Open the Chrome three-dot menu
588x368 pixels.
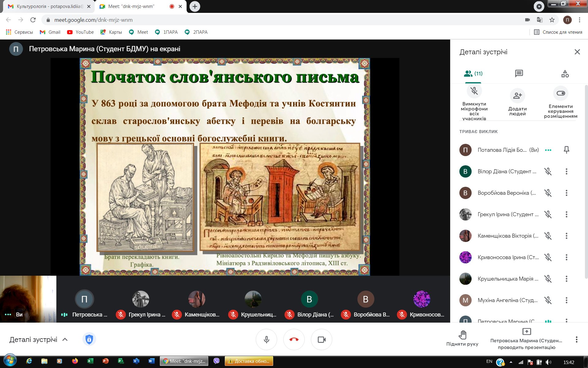click(579, 20)
